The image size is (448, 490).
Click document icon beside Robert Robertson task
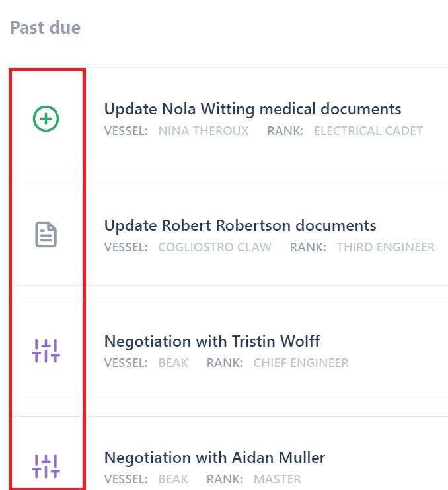(x=46, y=235)
